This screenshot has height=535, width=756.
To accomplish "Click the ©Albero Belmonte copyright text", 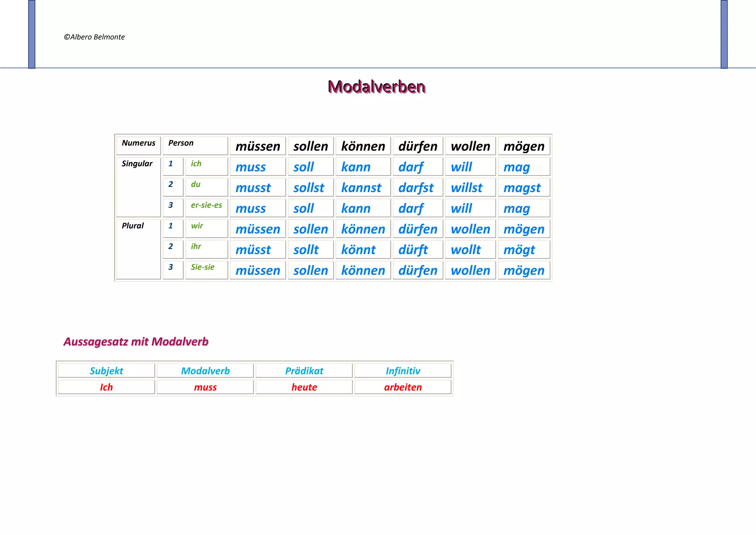I will click(94, 37).
